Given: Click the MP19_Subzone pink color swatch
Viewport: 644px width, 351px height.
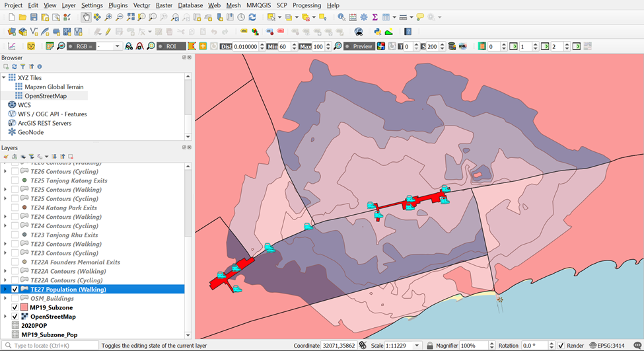Looking at the screenshot, I should 24,307.
